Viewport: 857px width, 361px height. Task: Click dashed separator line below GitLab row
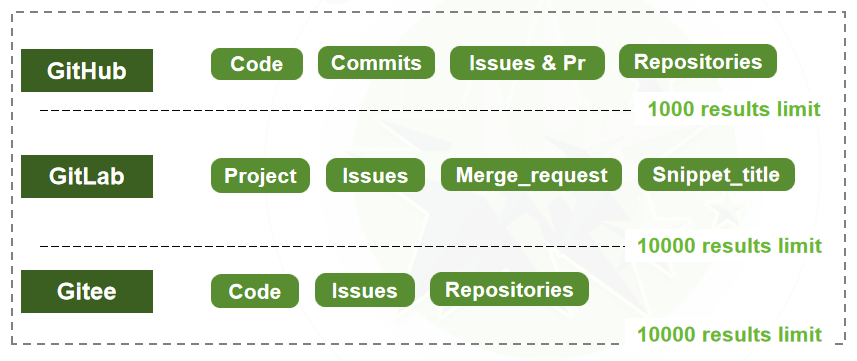click(x=332, y=247)
